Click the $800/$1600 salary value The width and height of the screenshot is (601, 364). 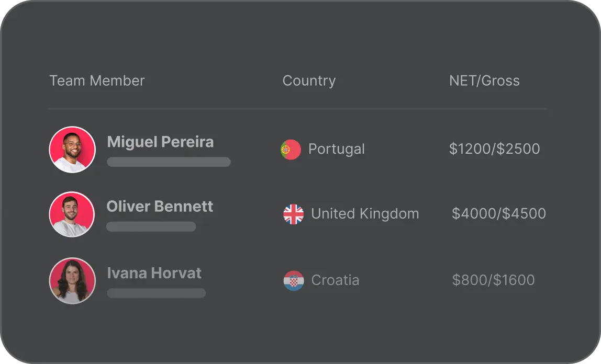pyautogui.click(x=493, y=280)
